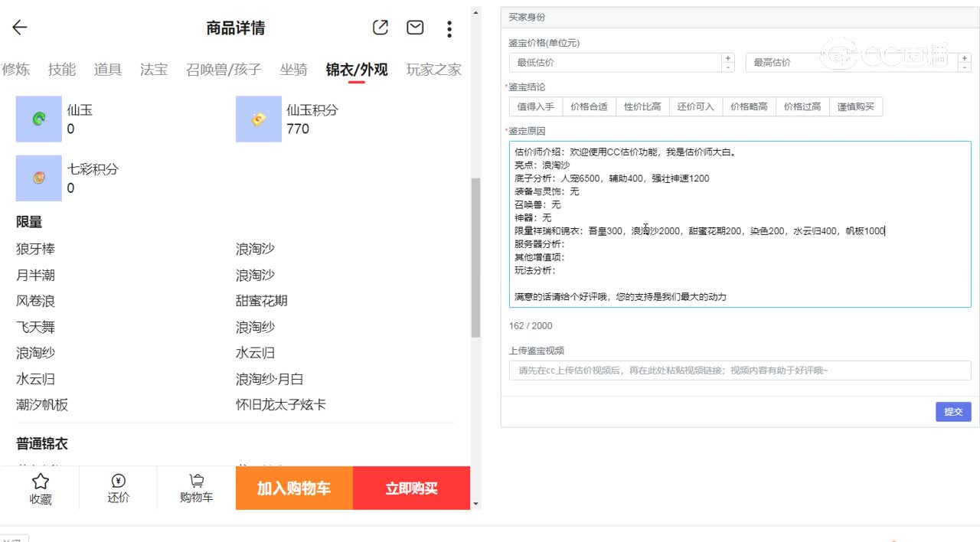Screen dimensions: 980x542
Task: Switch to the 坐骑 tab
Action: (x=293, y=70)
